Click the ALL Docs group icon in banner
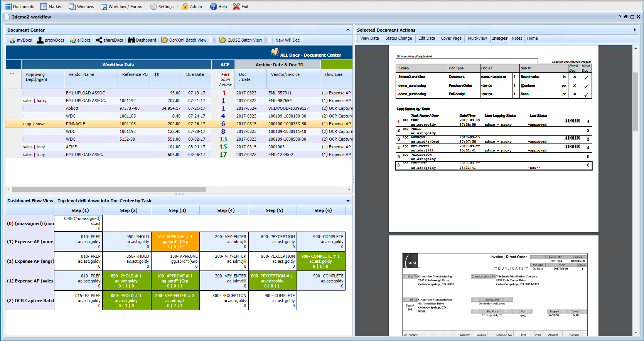This screenshot has height=341, width=644. [x=275, y=52]
